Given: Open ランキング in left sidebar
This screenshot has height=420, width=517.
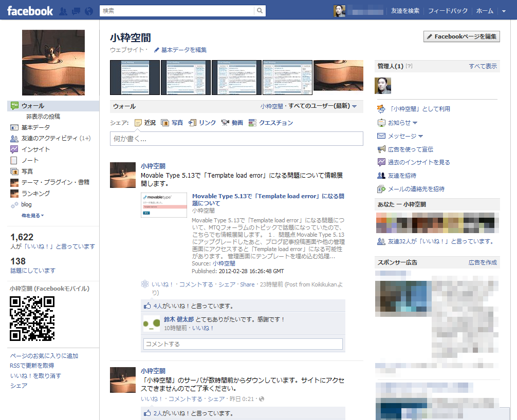Looking at the screenshot, I should 35,194.
